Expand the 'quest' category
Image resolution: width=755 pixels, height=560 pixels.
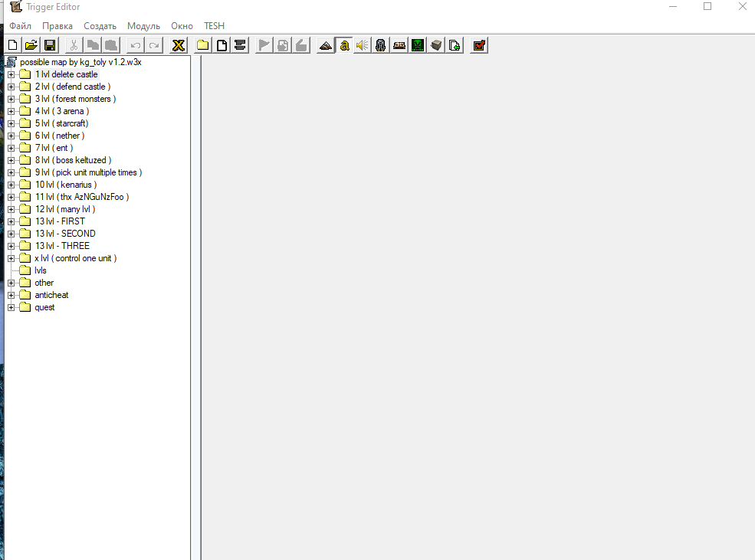11,307
